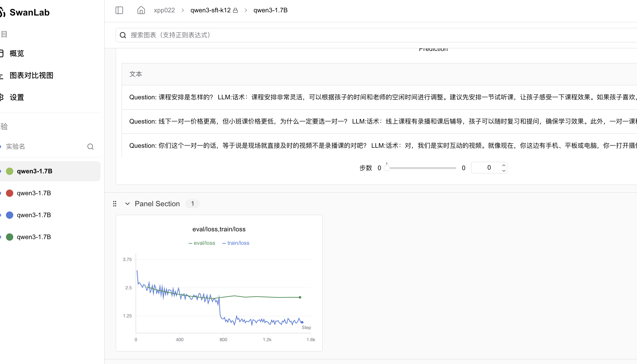This screenshot has height=364, width=637.
Task: Open the 设置 settings menu item
Action: pos(17,97)
